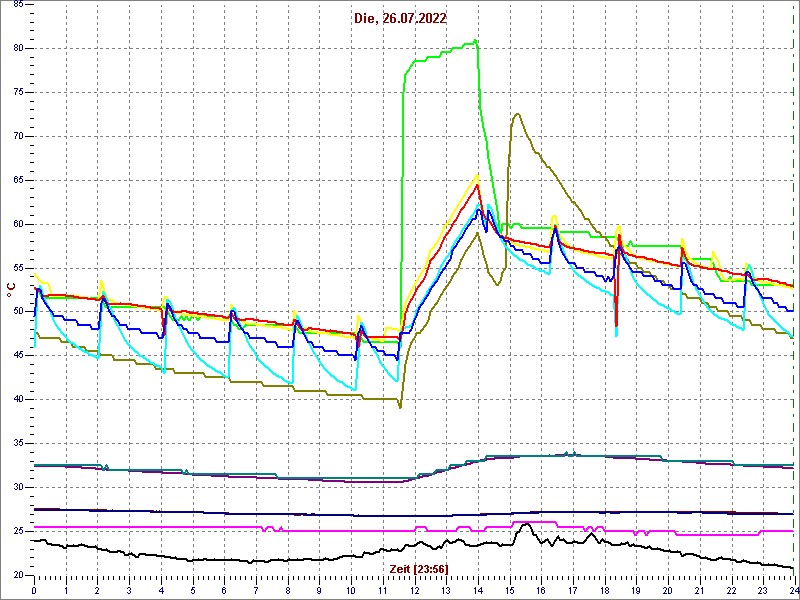Select the hour 7 label on the time axis

click(256, 591)
